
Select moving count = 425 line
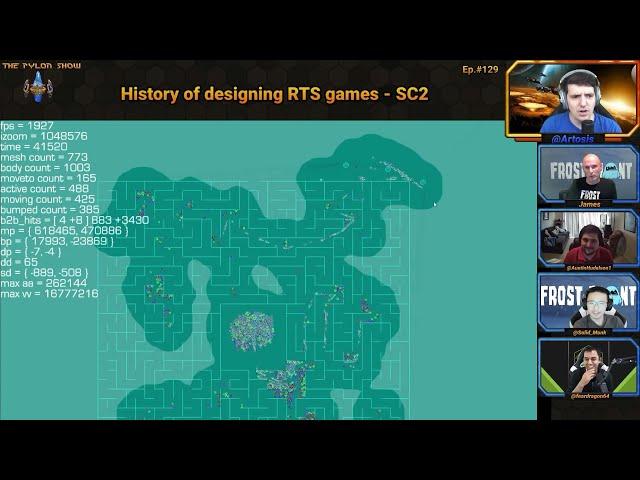pyautogui.click(x=47, y=199)
